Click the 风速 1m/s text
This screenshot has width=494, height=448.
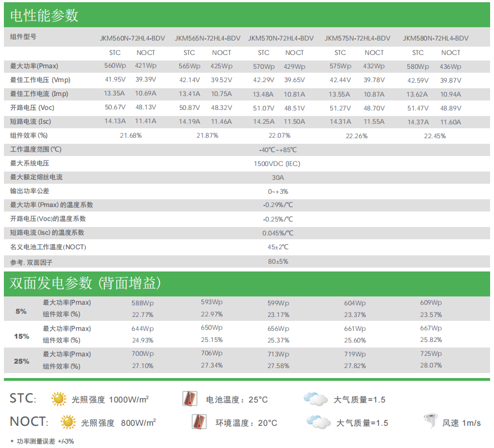[462, 423]
